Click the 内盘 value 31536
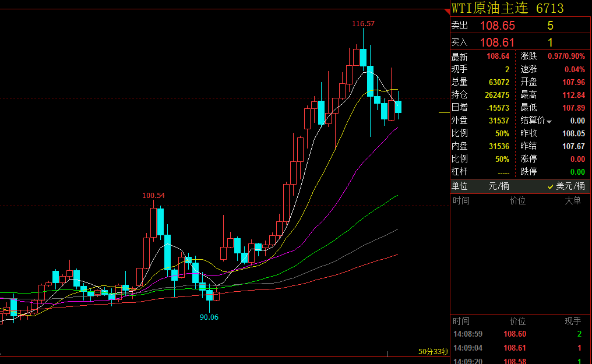The height and width of the screenshot is (364, 592). click(x=499, y=146)
